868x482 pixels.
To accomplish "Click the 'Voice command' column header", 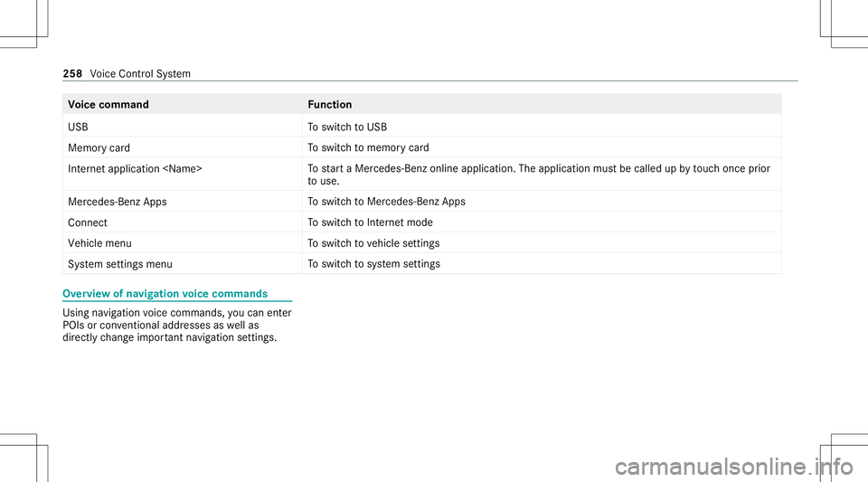I will coord(108,105).
